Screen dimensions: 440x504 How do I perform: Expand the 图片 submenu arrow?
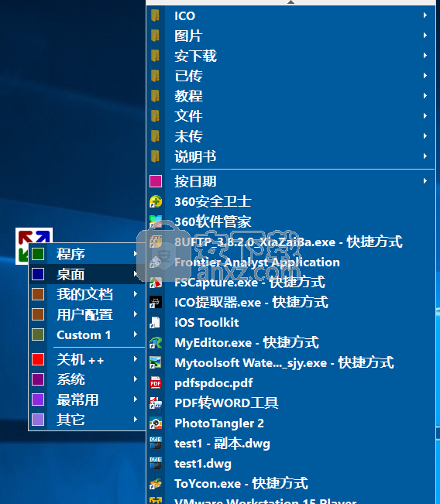click(x=425, y=36)
